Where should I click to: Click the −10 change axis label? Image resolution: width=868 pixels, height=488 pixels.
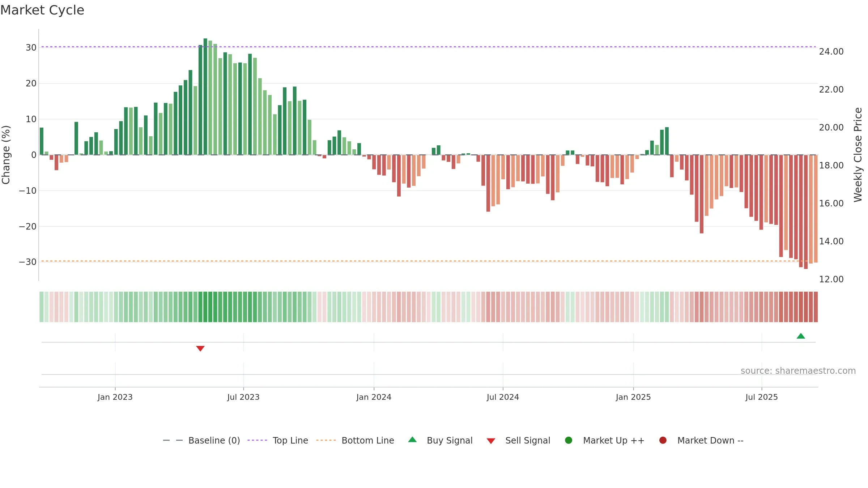click(28, 191)
